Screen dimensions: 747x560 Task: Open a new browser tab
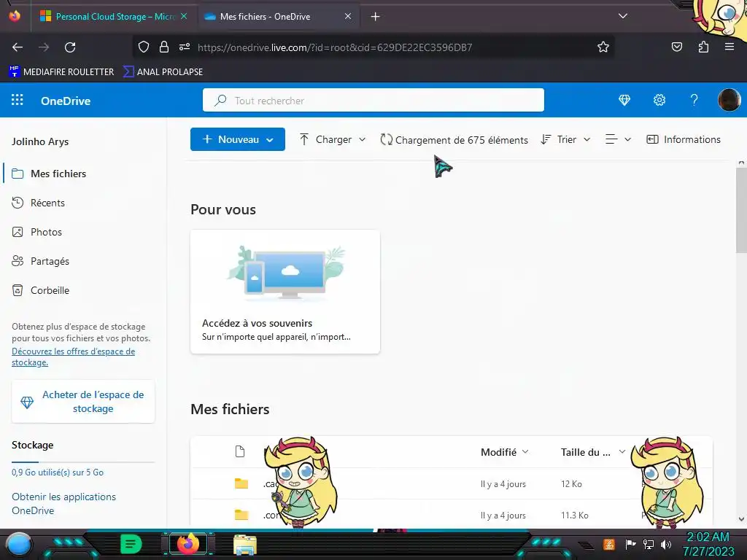pyautogui.click(x=376, y=17)
